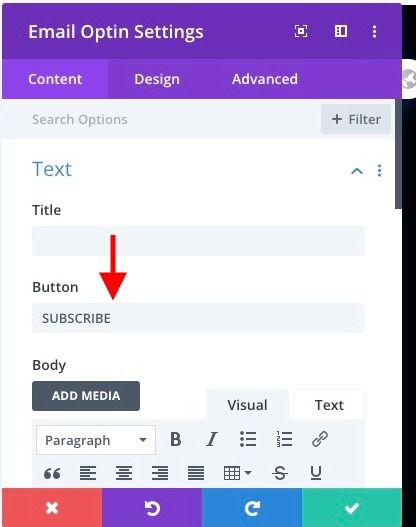Screen dimensions: 416x527
Task: Open the header three-dot options menu
Action: click(x=374, y=31)
